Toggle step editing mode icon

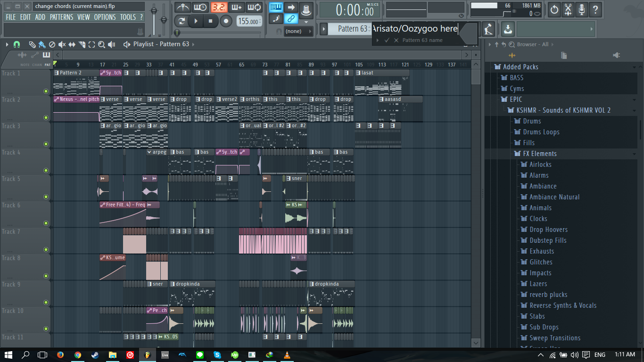coord(276,19)
